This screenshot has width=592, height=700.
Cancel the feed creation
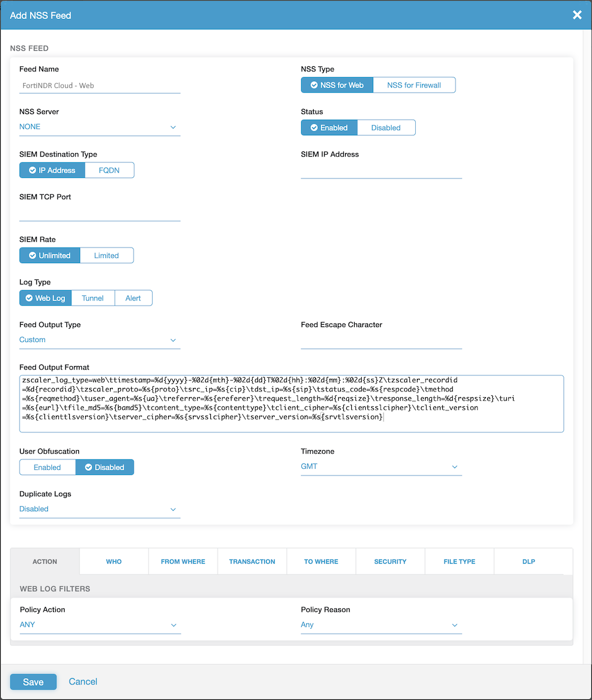pos(82,682)
